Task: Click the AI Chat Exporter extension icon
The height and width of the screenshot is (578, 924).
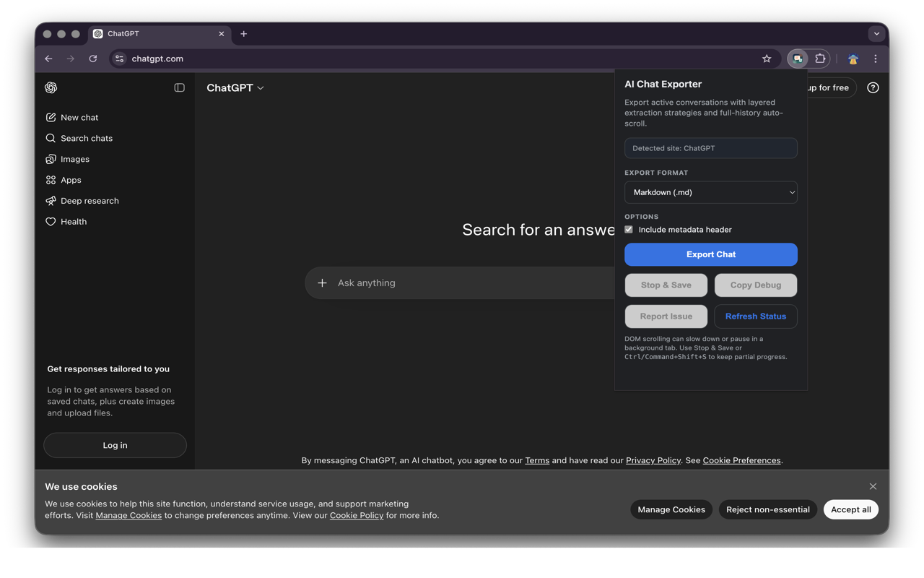Action: click(798, 59)
